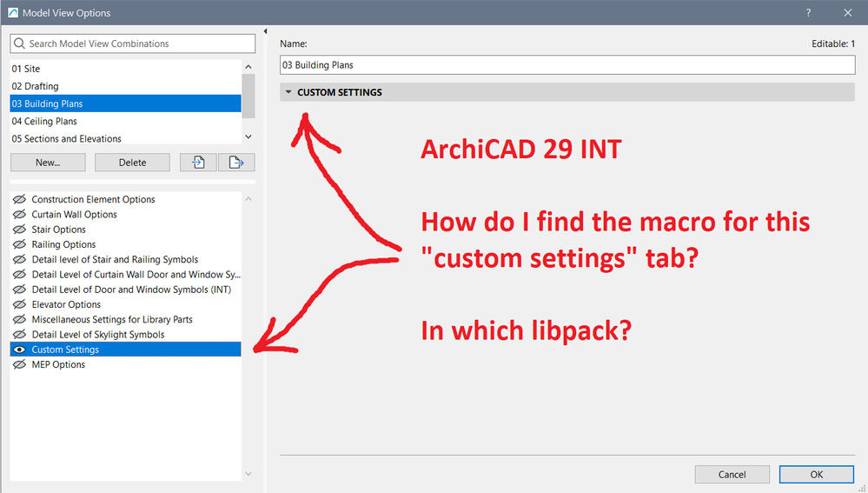Screen dimensions: 868x493
Task: Click the Delete button
Action: tap(132, 163)
